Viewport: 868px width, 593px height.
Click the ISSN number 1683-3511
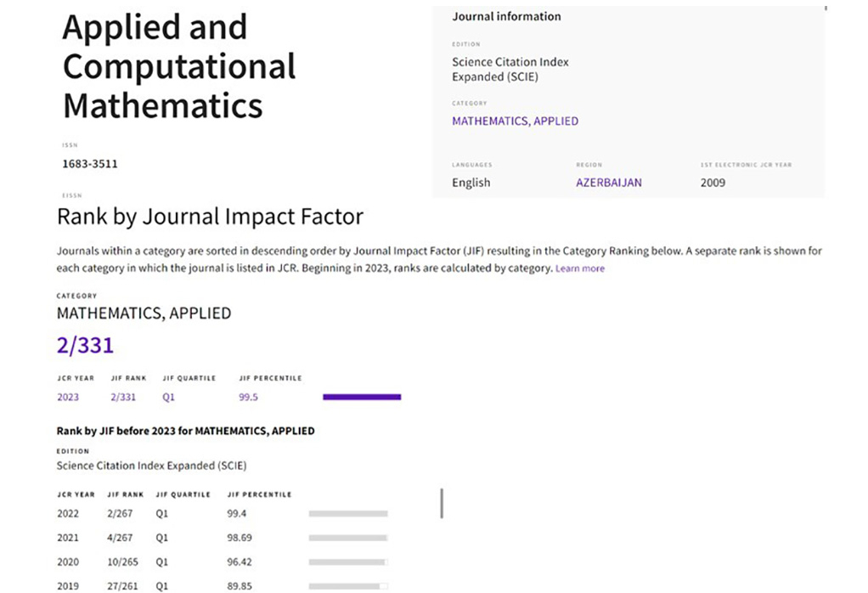pos(90,163)
